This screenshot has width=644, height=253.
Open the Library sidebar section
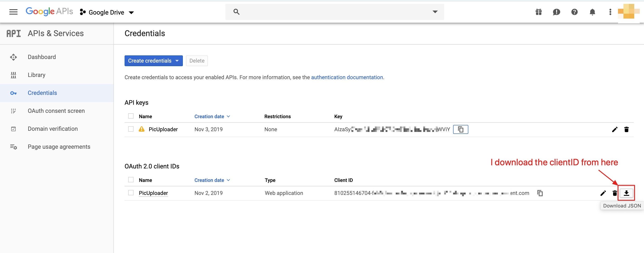tap(37, 74)
